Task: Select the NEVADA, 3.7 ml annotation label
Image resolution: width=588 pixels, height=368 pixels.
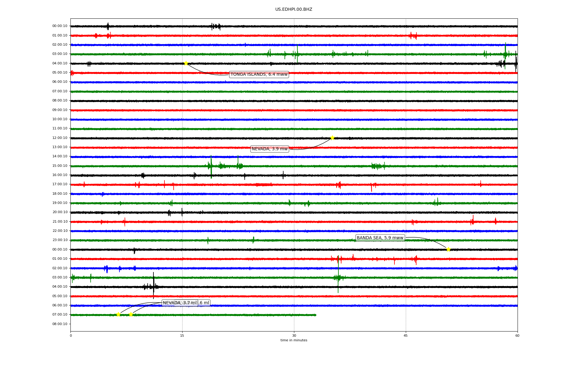Action: (x=180, y=303)
